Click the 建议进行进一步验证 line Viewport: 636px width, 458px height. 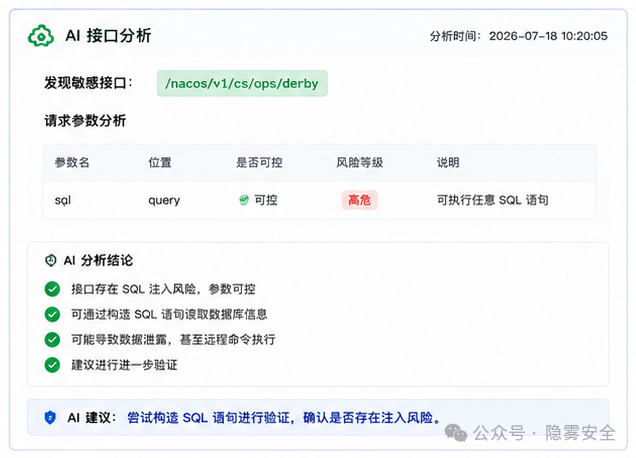coord(124,365)
